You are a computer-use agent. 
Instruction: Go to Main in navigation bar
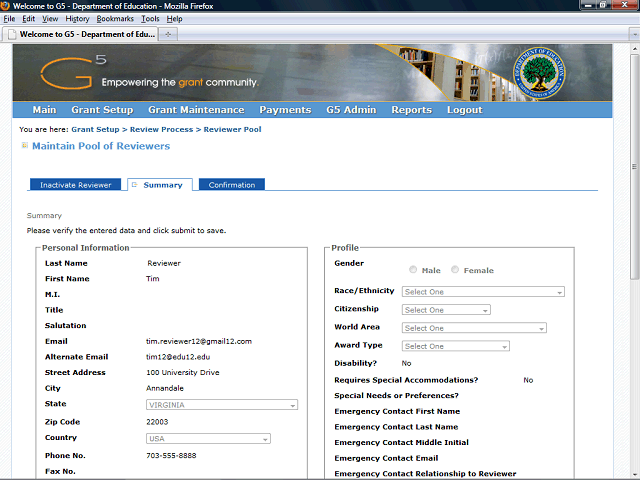(44, 110)
